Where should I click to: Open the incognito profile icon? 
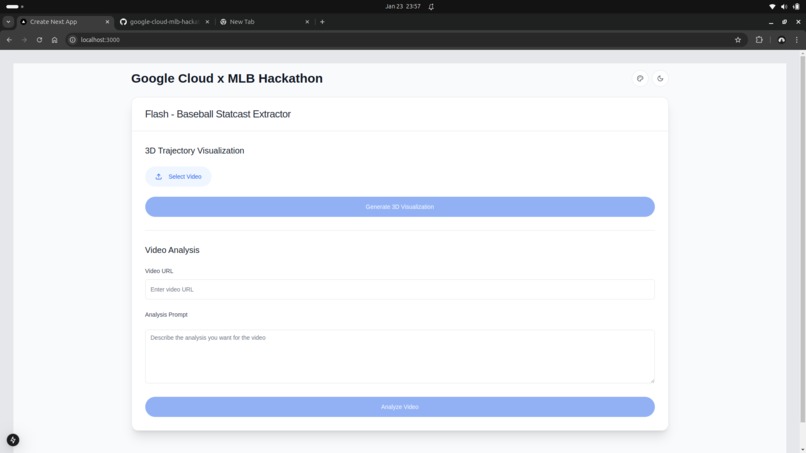pyautogui.click(x=781, y=40)
